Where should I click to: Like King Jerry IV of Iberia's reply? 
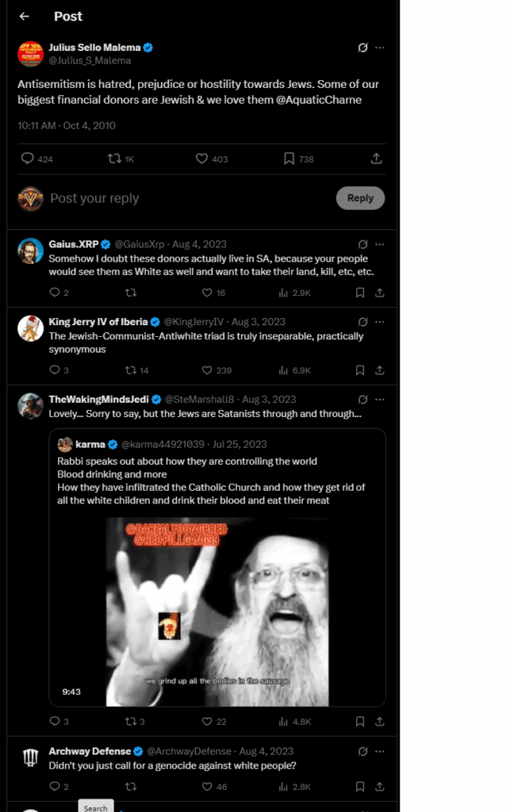[208, 370]
